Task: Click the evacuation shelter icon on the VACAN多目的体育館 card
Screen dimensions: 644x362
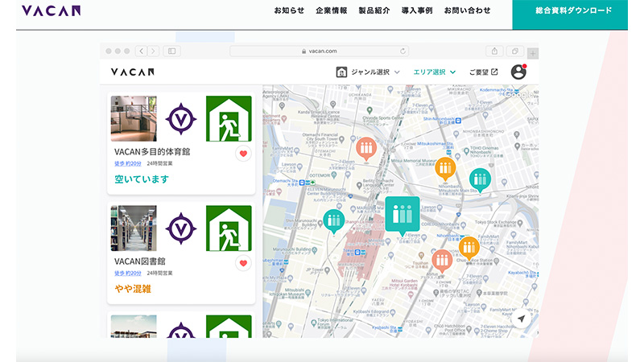Action: pyautogui.click(x=229, y=118)
